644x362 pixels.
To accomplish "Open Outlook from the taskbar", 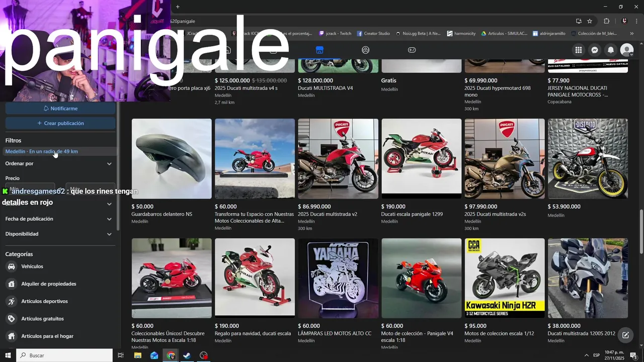I will (x=154, y=355).
